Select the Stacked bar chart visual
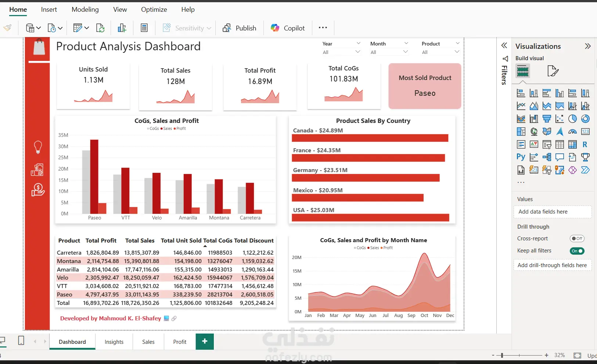 click(x=521, y=93)
